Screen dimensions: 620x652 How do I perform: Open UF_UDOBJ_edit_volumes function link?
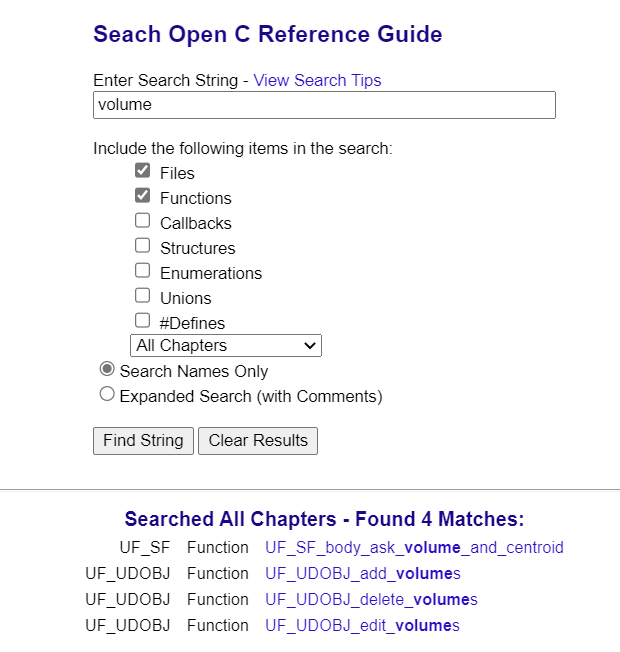[x=362, y=625]
